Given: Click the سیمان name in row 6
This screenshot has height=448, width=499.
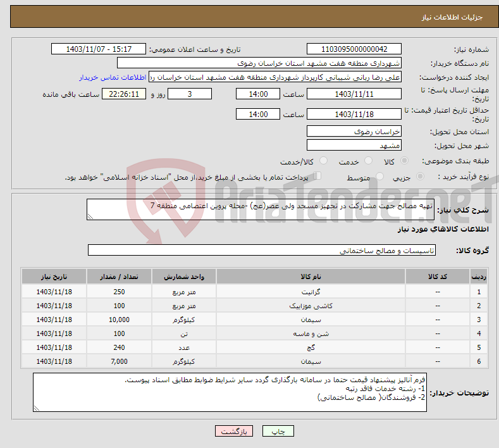Looking at the screenshot, I should coord(311,361).
